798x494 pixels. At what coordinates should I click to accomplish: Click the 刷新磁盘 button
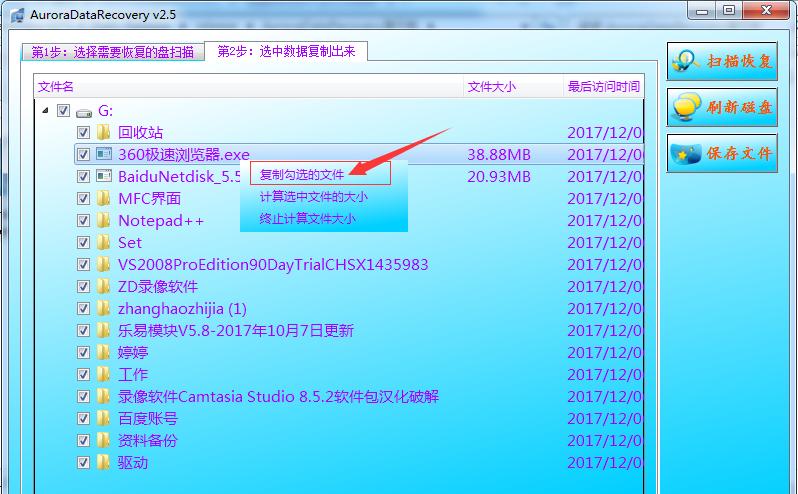click(722, 107)
